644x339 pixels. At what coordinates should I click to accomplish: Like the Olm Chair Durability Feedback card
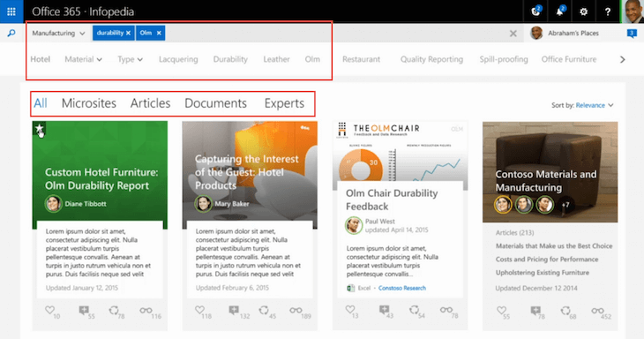(x=350, y=310)
